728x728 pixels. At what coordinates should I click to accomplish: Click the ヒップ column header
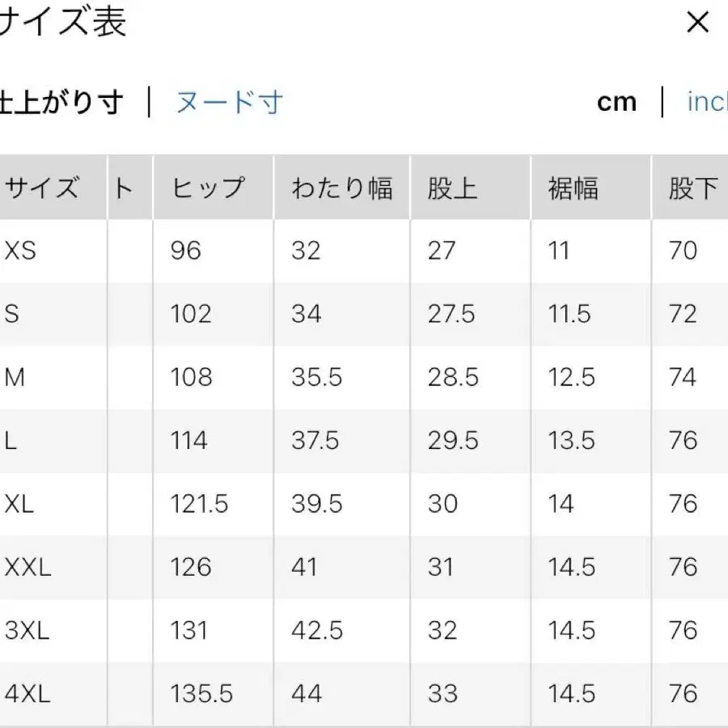click(208, 187)
